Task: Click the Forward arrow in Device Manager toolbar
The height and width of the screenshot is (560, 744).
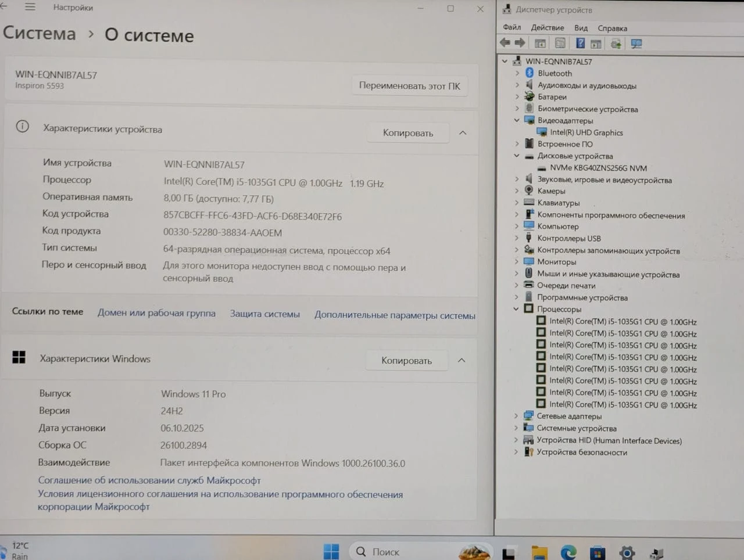Action: pos(520,42)
